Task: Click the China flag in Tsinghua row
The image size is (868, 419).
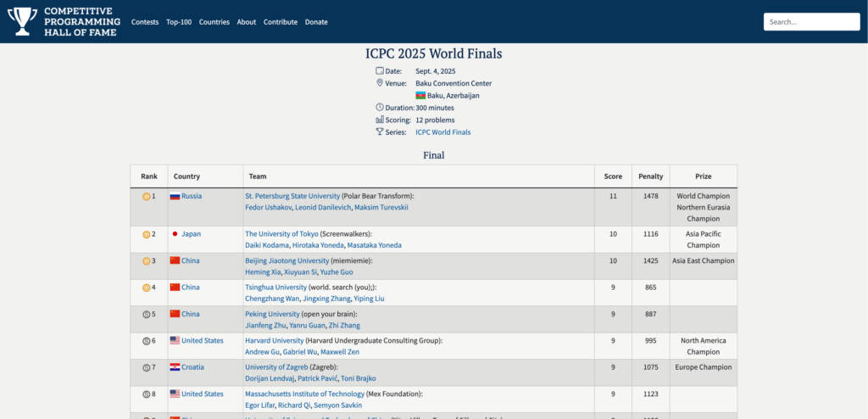Action: (175, 287)
